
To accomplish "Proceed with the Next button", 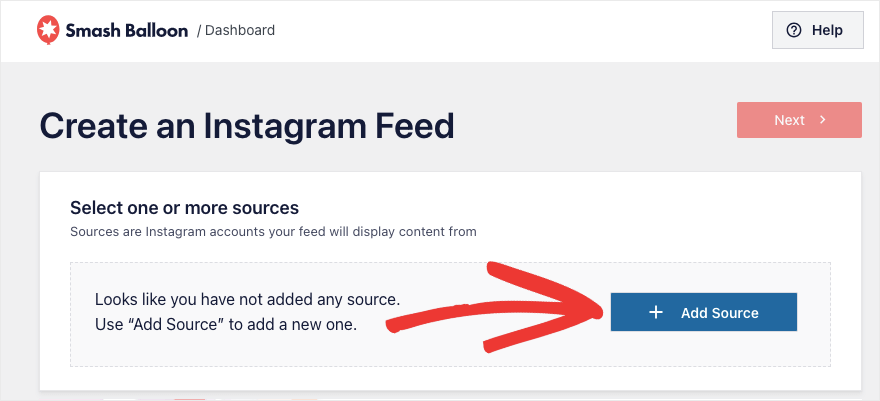I will tap(799, 120).
